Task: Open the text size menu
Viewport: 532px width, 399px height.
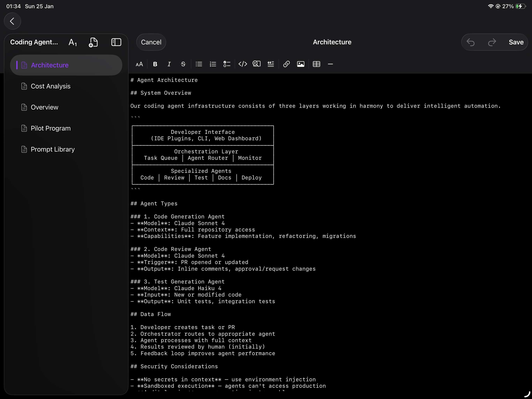Action: click(x=139, y=64)
